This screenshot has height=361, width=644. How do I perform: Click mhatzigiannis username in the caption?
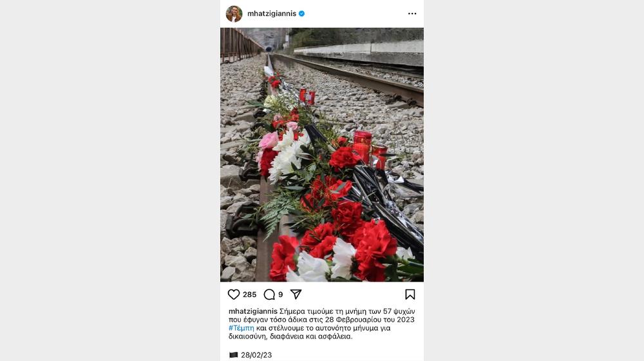click(253, 311)
